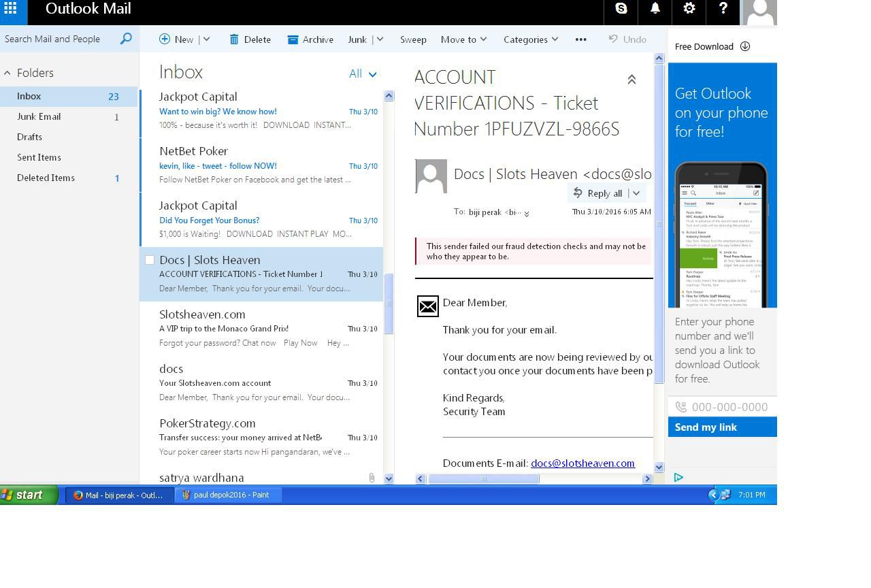Viewport: 871px width, 588px height.
Task: Click the Undo arrow icon
Action: click(x=613, y=39)
